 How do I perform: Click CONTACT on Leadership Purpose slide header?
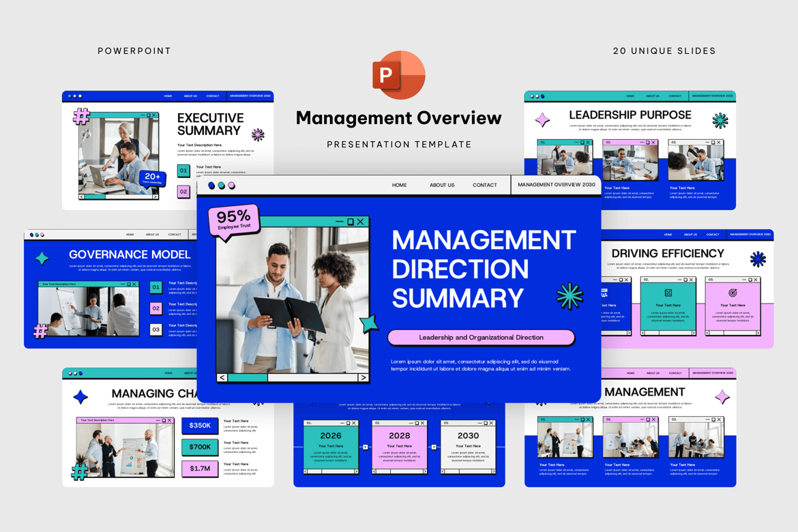tap(675, 96)
